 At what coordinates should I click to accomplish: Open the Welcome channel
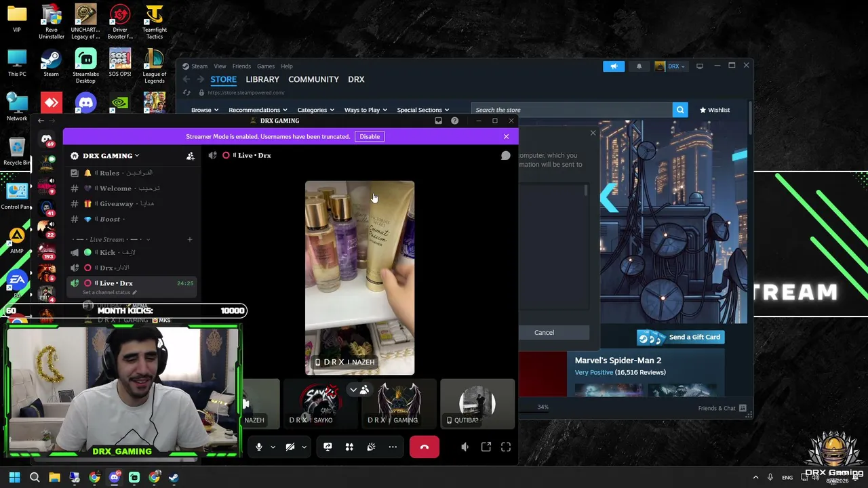pyautogui.click(x=132, y=188)
